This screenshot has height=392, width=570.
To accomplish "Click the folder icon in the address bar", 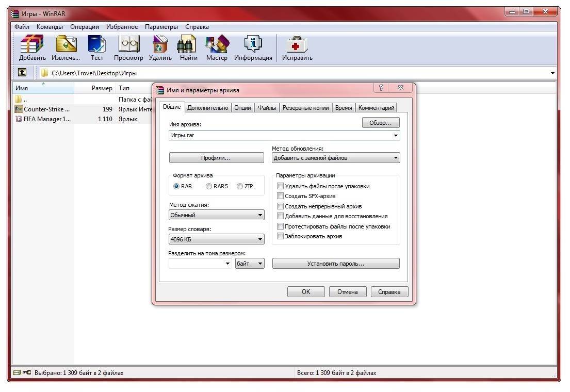I will [44, 73].
